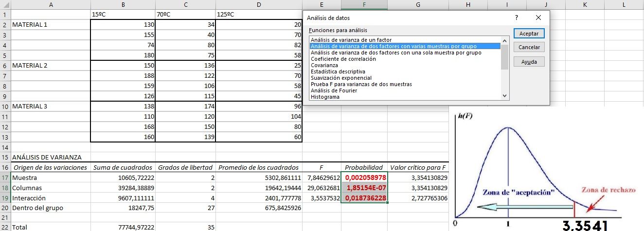Select column G header
Image resolution: width=644 pixels, height=231 pixels.
pos(418,4)
